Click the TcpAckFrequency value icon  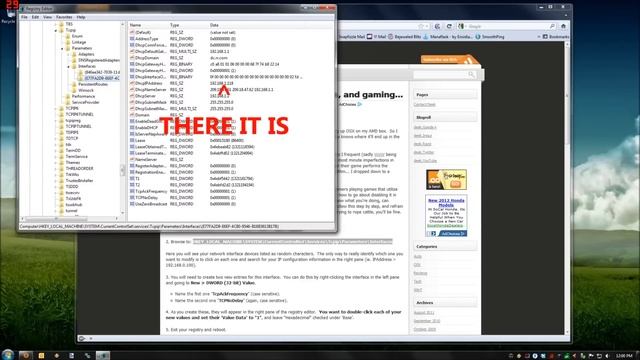(132, 191)
